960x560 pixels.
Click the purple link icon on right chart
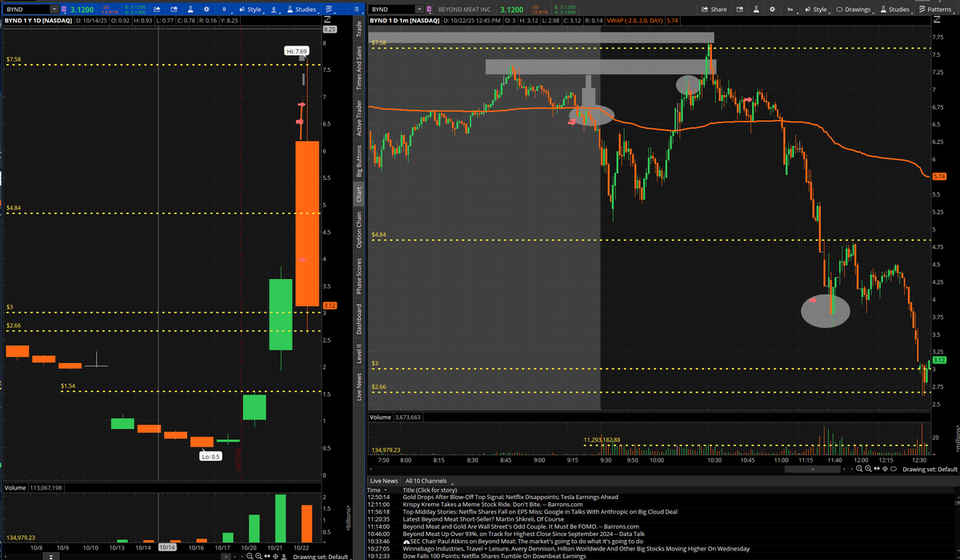tap(430, 9)
